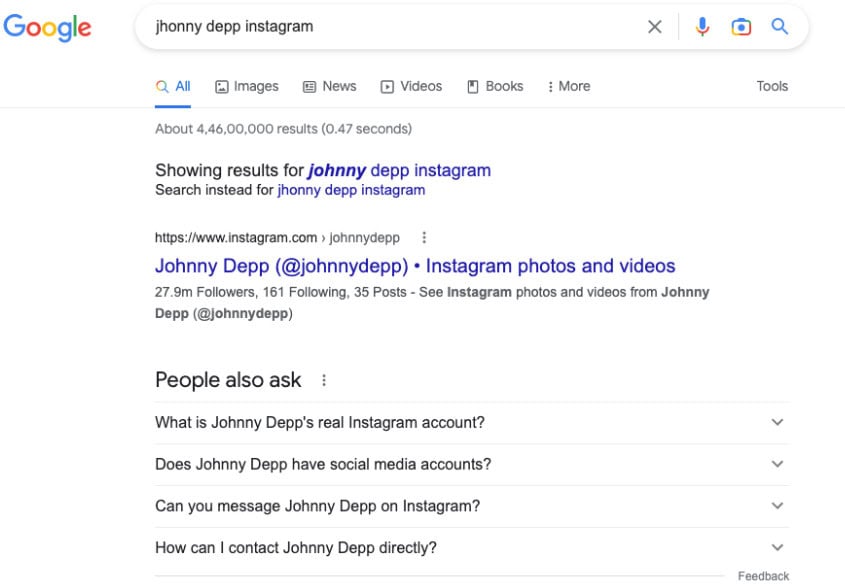Open the Books tab

[x=495, y=86]
